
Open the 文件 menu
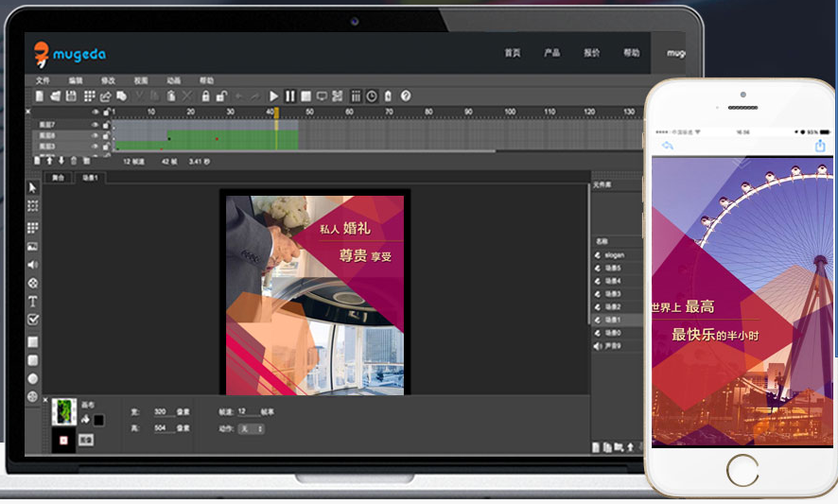click(43, 80)
